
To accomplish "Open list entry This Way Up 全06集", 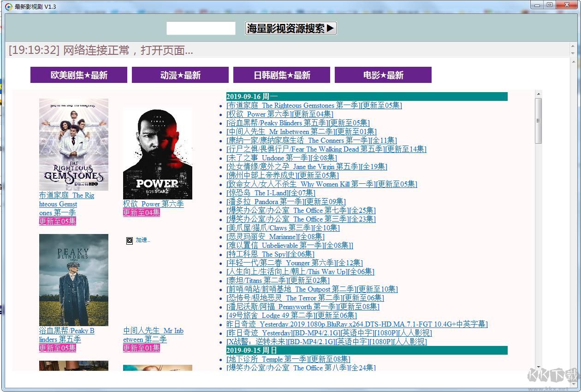I will (300, 272).
